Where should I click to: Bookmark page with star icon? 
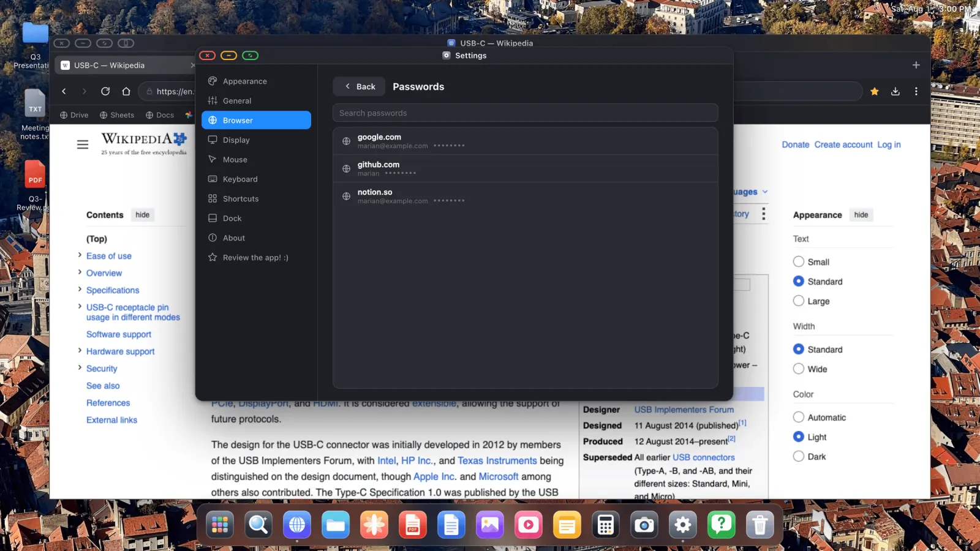[875, 91]
